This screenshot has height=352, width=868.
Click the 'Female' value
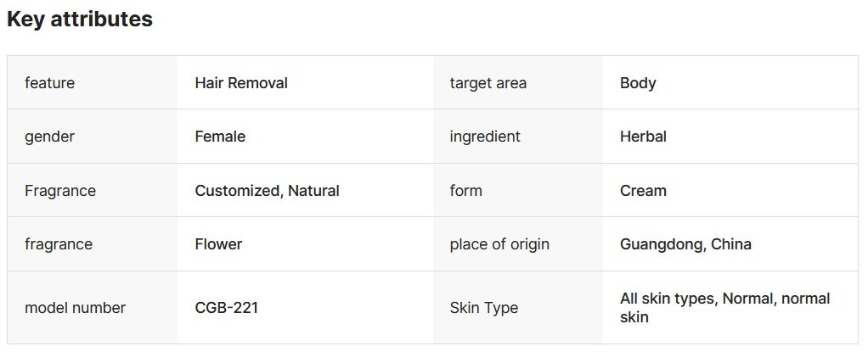tap(220, 137)
